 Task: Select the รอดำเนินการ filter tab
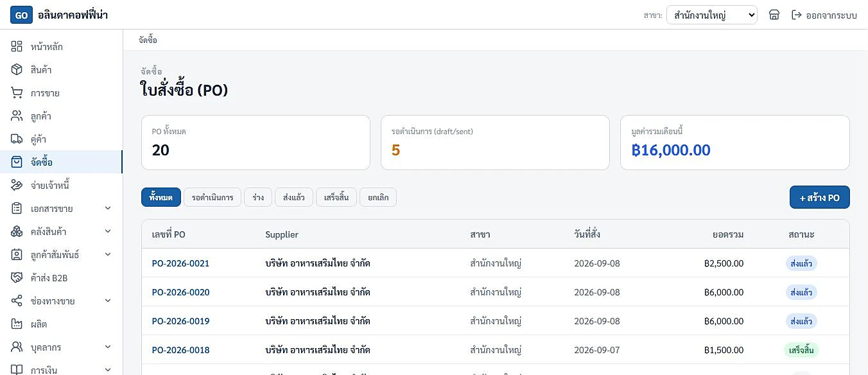click(x=212, y=198)
